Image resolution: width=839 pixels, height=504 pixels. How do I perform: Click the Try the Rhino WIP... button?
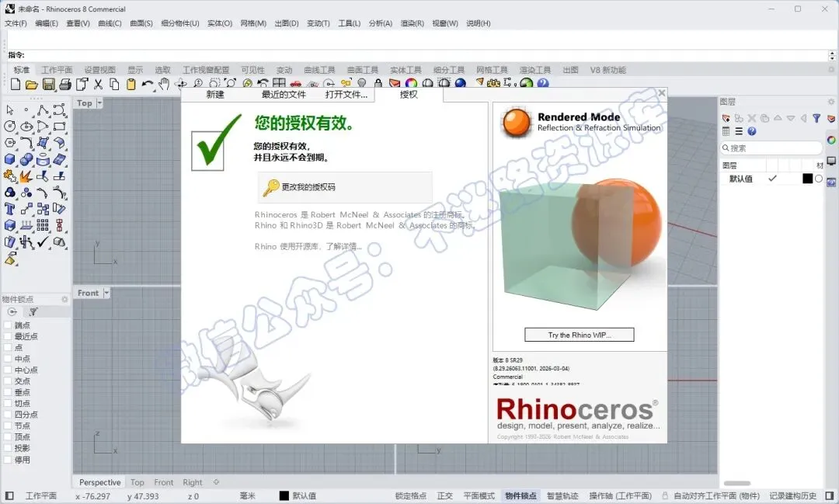[579, 335]
